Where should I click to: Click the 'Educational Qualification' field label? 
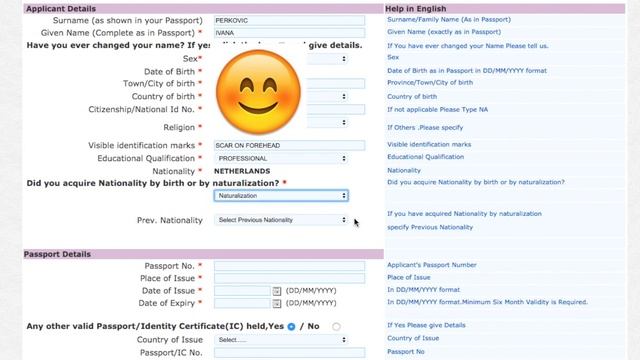146,158
